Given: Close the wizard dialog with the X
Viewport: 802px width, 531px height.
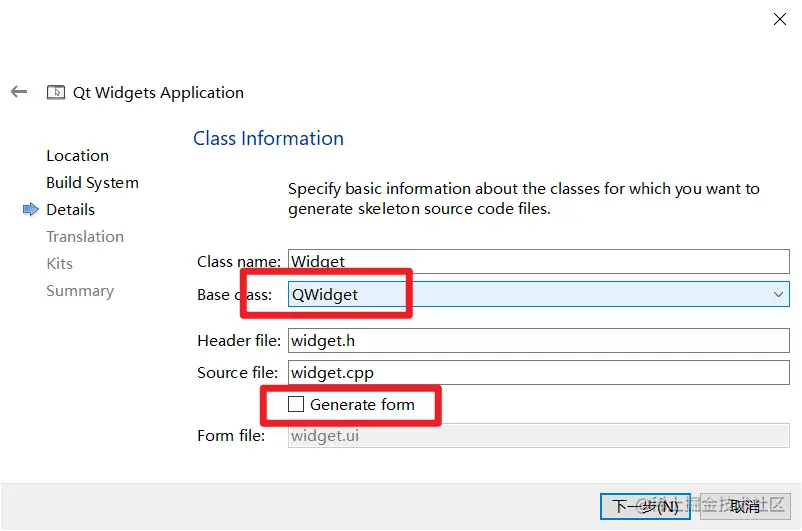Looking at the screenshot, I should (x=779, y=19).
